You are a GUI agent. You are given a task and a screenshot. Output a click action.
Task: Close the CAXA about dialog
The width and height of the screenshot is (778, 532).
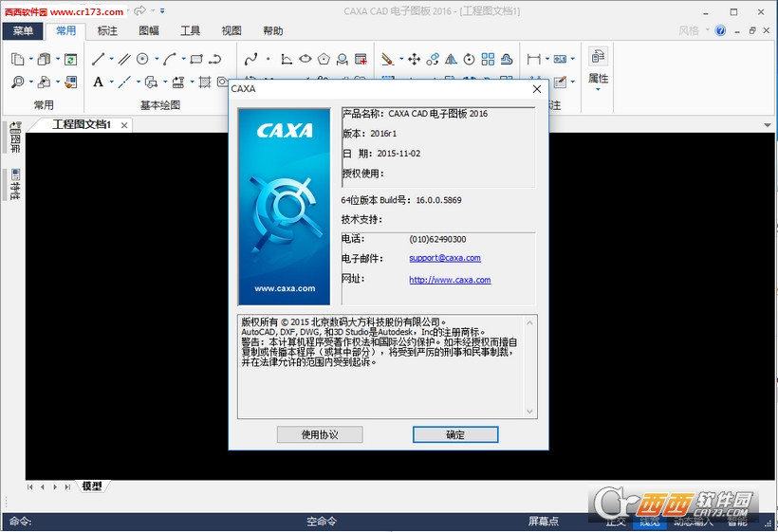(x=537, y=89)
